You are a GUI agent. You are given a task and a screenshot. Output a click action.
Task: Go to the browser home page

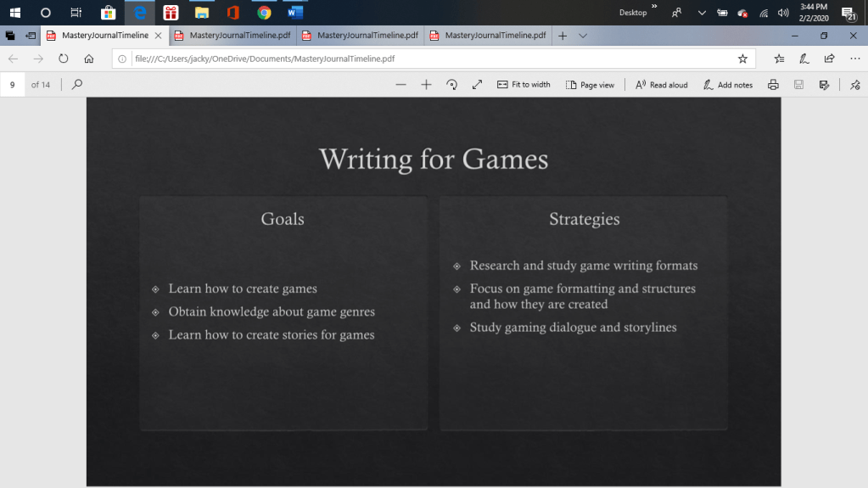(x=89, y=59)
